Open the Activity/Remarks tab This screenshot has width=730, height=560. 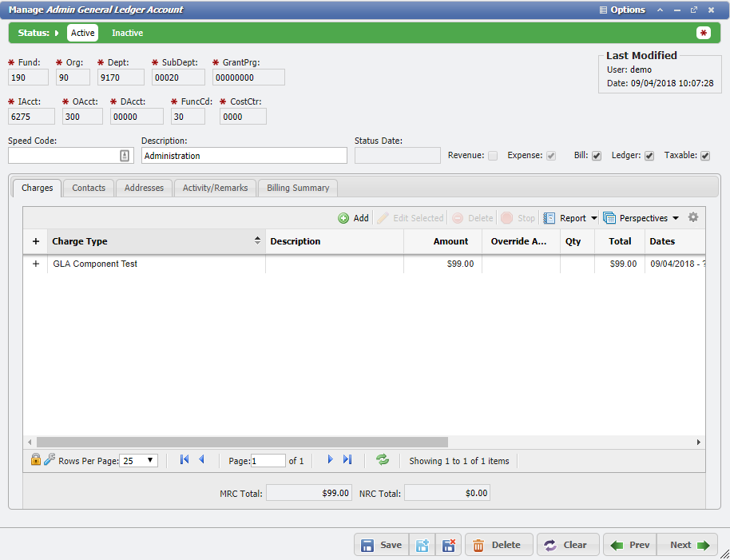(215, 188)
